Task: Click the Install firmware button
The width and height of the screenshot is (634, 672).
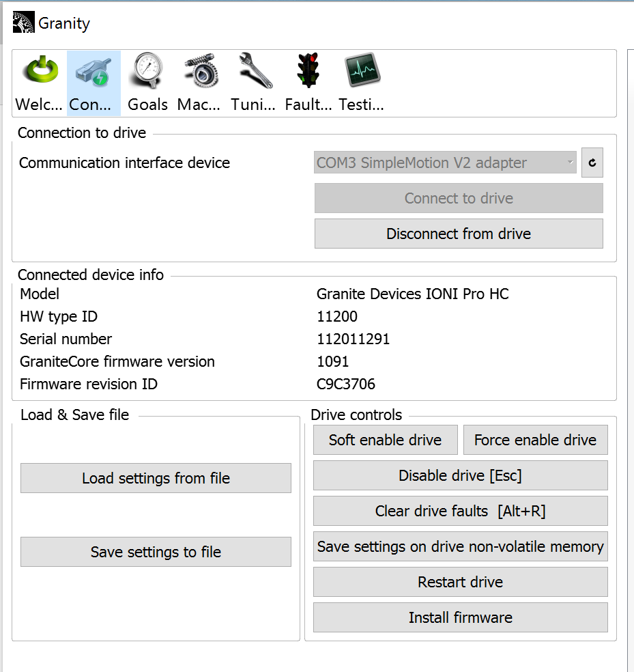Action: click(x=461, y=617)
